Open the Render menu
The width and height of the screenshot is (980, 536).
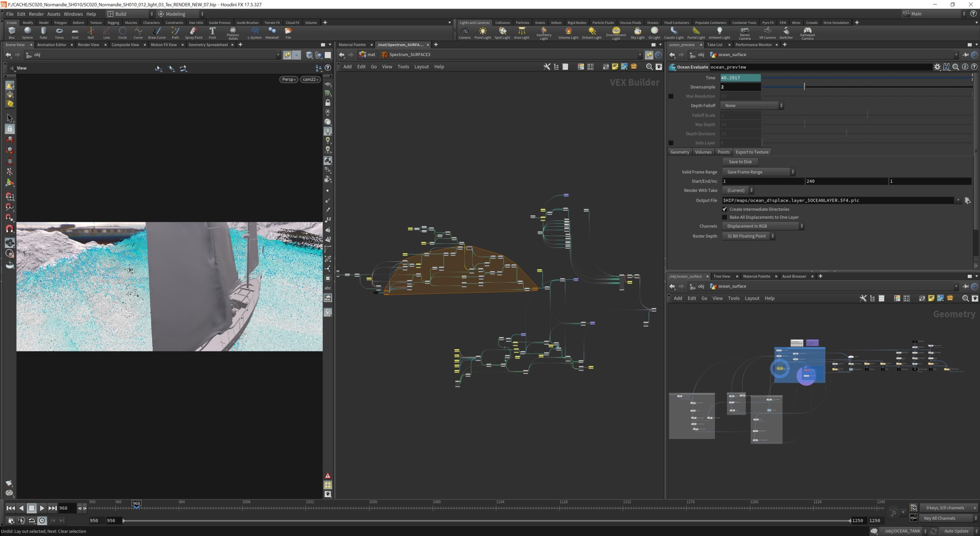36,14
